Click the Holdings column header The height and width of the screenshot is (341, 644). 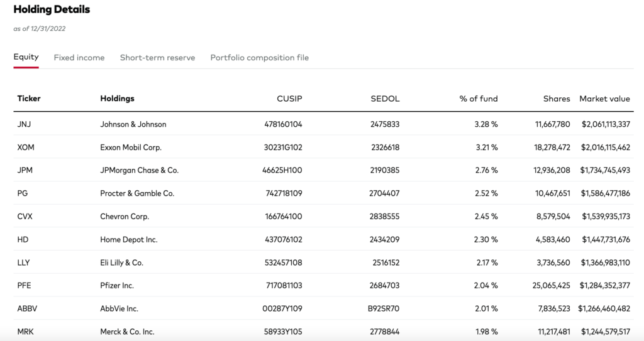tap(117, 99)
